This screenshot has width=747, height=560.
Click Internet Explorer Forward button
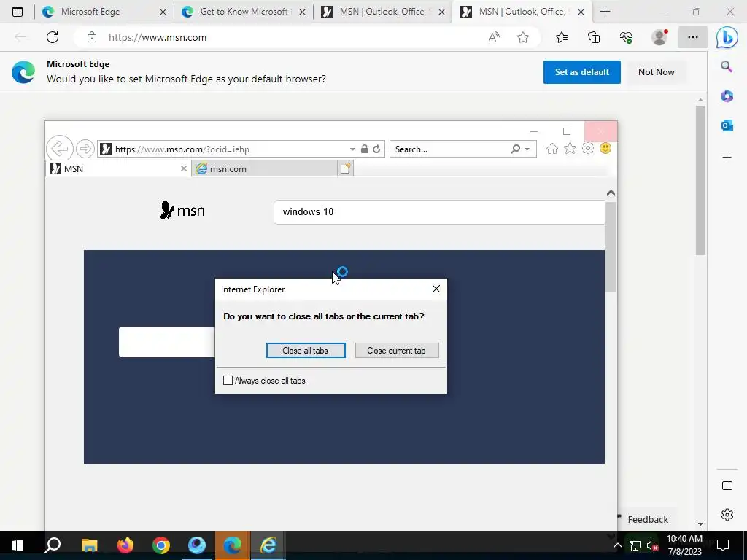click(85, 149)
